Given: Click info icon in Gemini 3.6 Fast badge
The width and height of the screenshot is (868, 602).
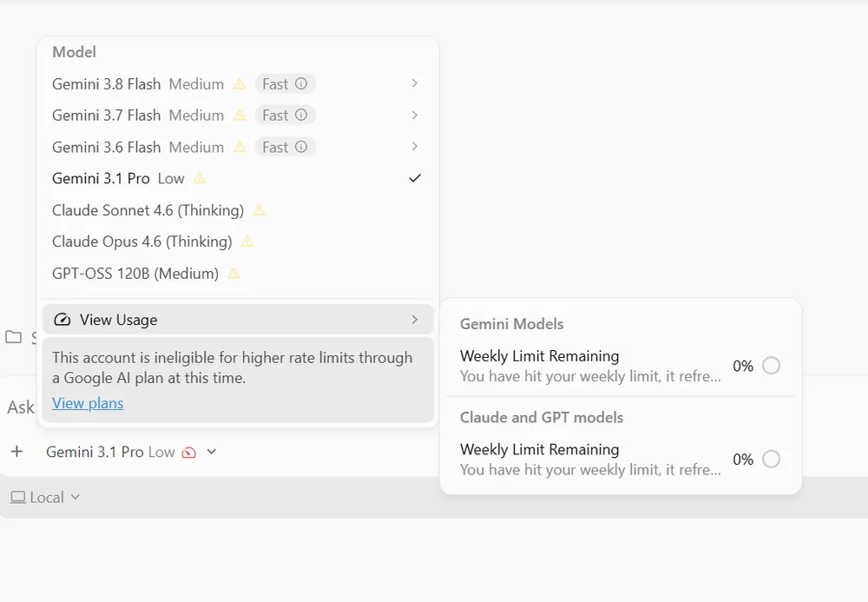Looking at the screenshot, I should pos(300,147).
